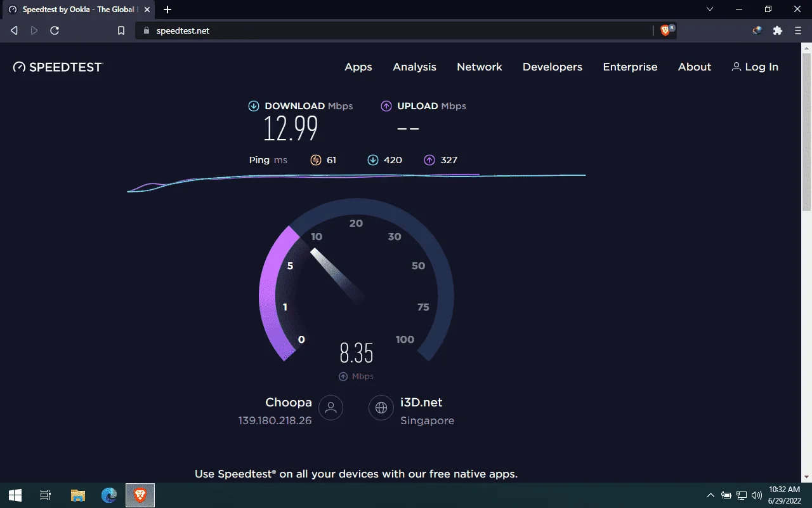Open the About menu item
Image resolution: width=812 pixels, height=508 pixels.
(x=695, y=67)
